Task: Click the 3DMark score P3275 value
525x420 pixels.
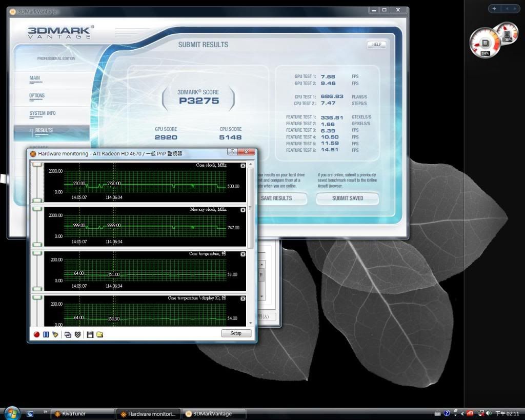Action: pyautogui.click(x=199, y=101)
